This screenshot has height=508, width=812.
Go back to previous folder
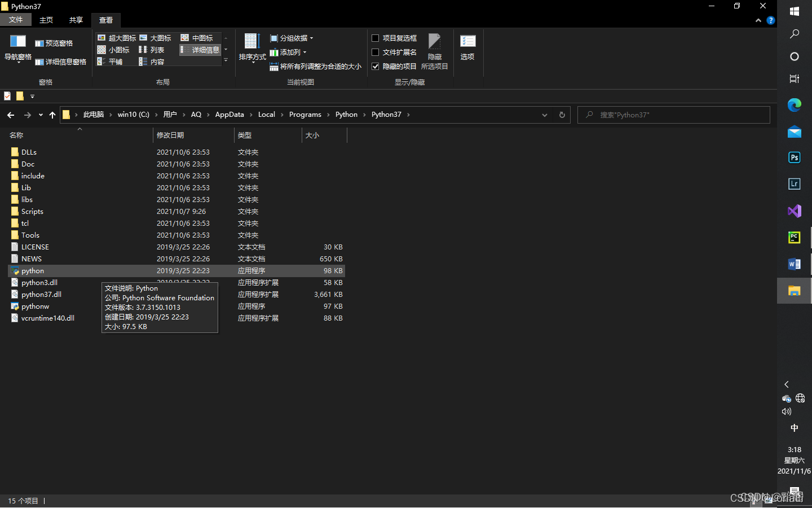(x=11, y=115)
